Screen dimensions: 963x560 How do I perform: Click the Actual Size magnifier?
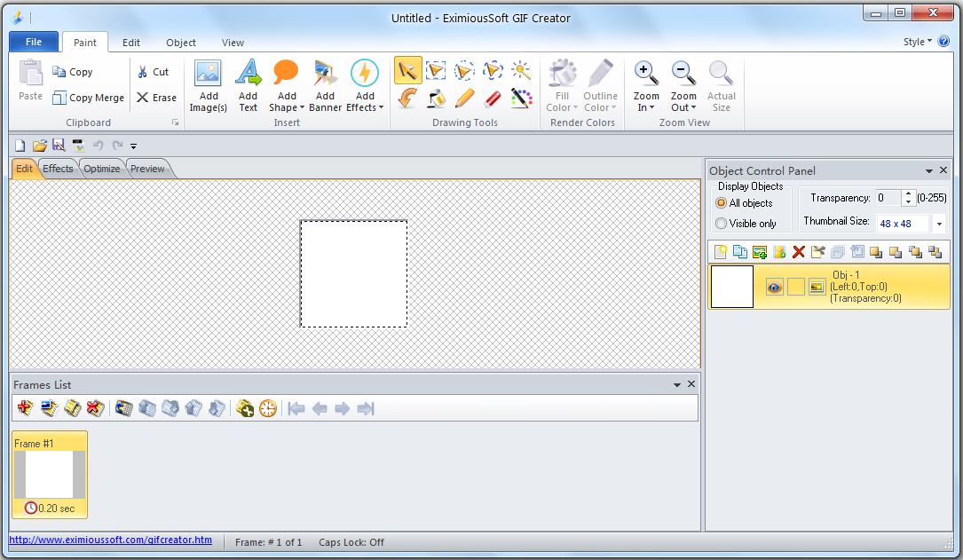(x=721, y=86)
